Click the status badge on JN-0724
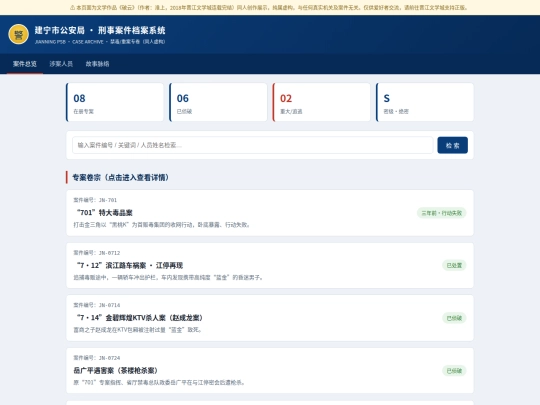540x405 pixels. coord(454,371)
